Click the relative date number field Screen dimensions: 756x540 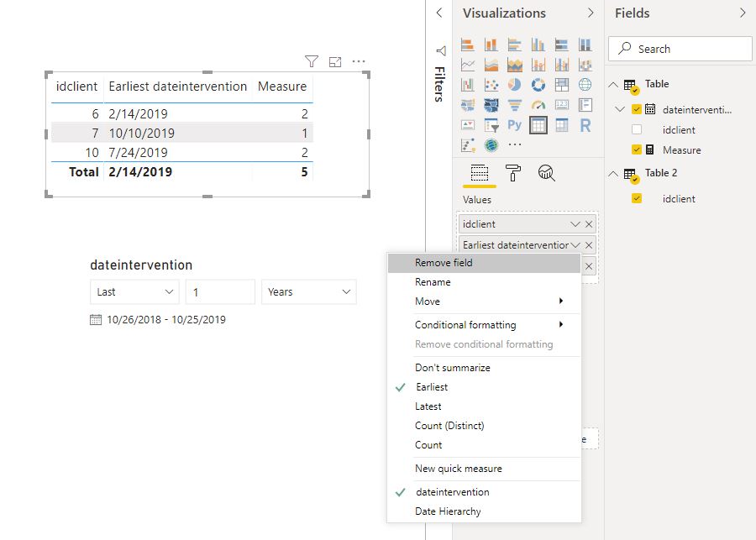[x=220, y=291]
